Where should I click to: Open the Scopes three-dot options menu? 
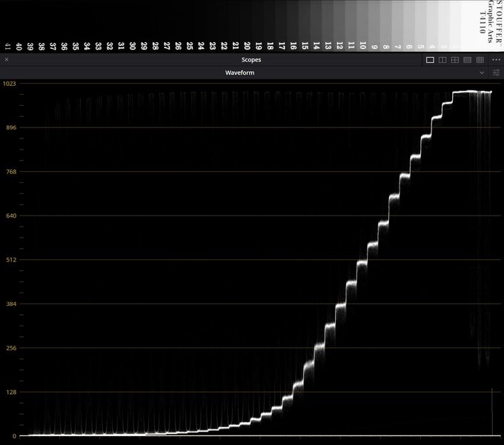[496, 60]
